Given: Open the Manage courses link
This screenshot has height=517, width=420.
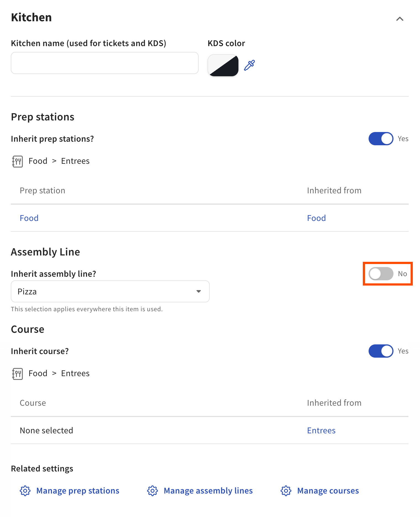Looking at the screenshot, I should point(328,491).
